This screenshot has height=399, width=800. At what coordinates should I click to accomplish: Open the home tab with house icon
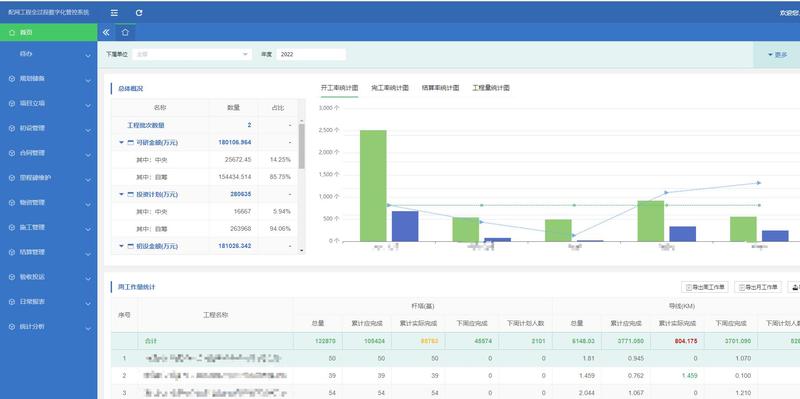click(125, 32)
